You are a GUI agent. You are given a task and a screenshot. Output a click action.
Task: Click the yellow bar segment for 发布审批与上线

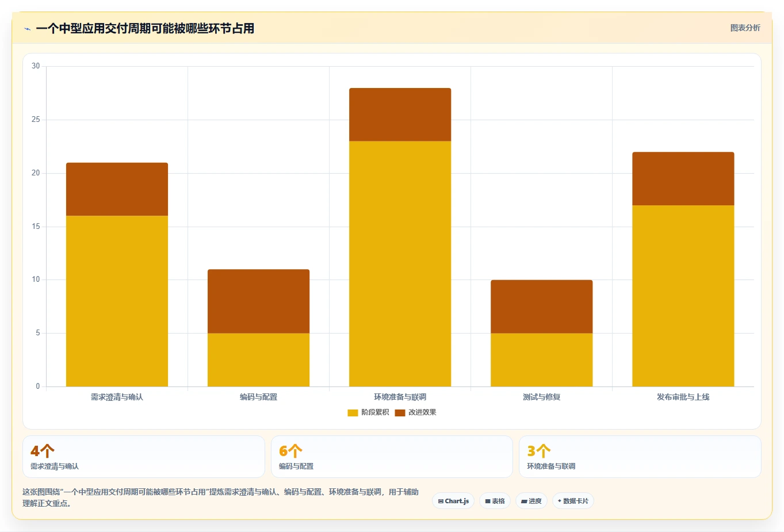683,296
